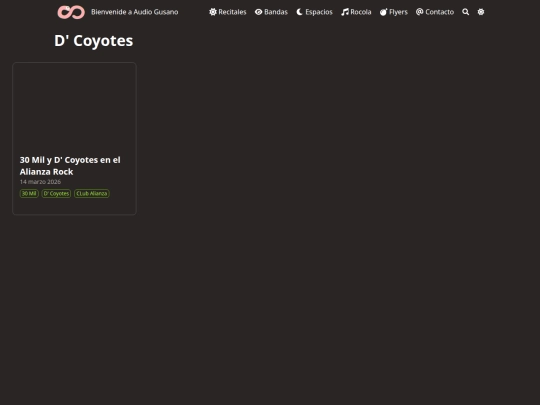Select the 30 Mil tag
The image size is (540, 405).
[x=29, y=194]
